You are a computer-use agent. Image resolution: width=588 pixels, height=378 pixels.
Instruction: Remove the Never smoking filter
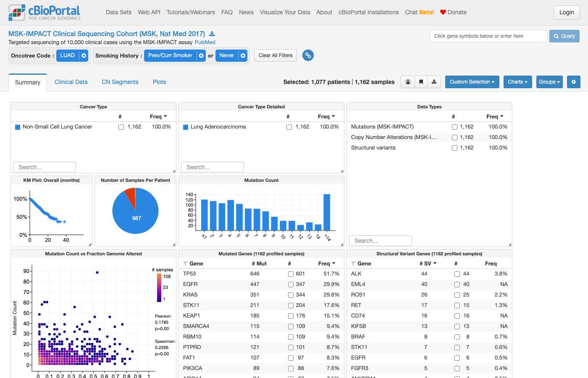pos(243,55)
